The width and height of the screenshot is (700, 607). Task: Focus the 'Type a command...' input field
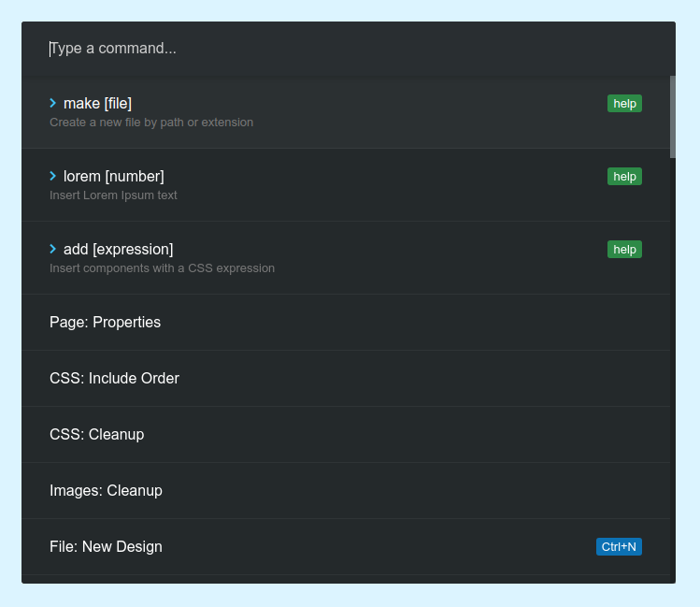coord(346,49)
